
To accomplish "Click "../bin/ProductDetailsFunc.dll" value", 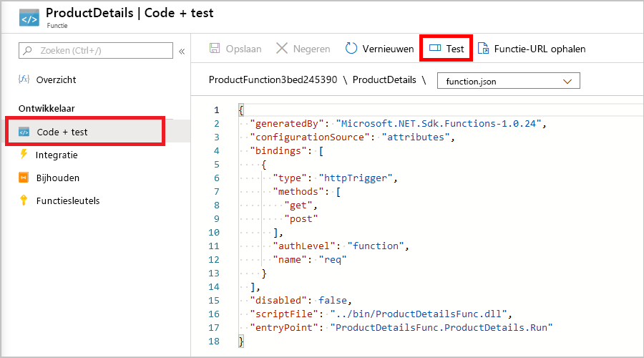I will (x=419, y=314).
